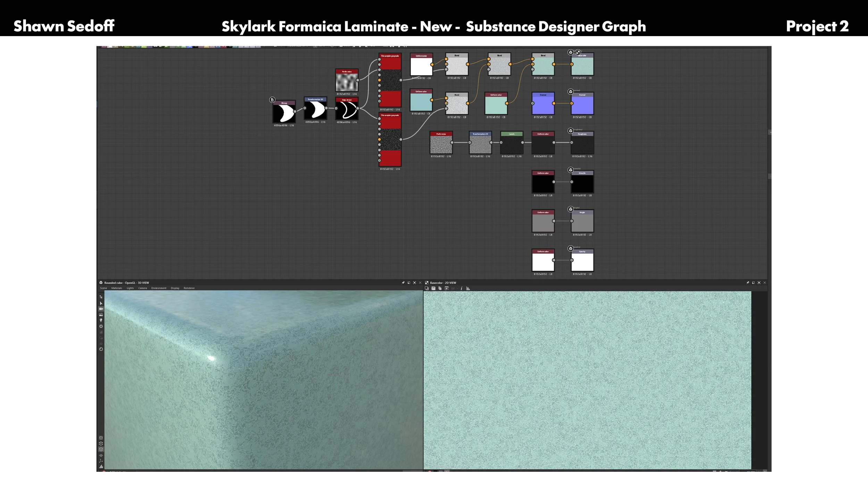Screen dimensions: 868x488
Task: Select the gray Uniform color node feeding Height
Action: (543, 221)
